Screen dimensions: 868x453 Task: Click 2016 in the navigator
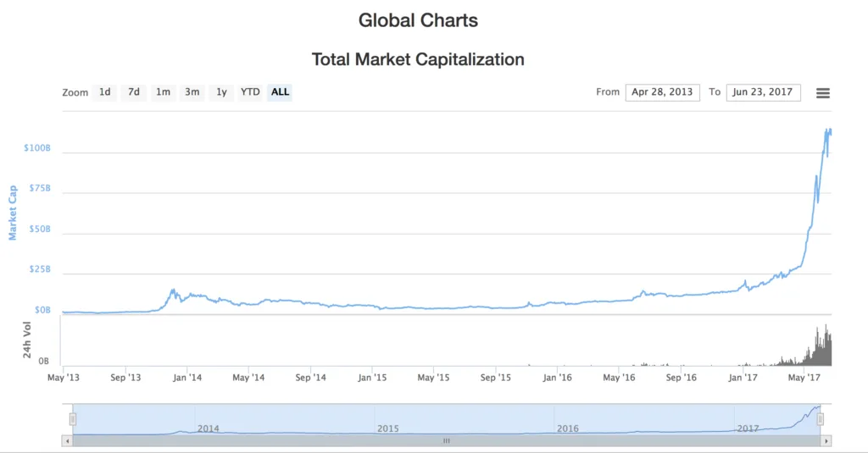568,428
